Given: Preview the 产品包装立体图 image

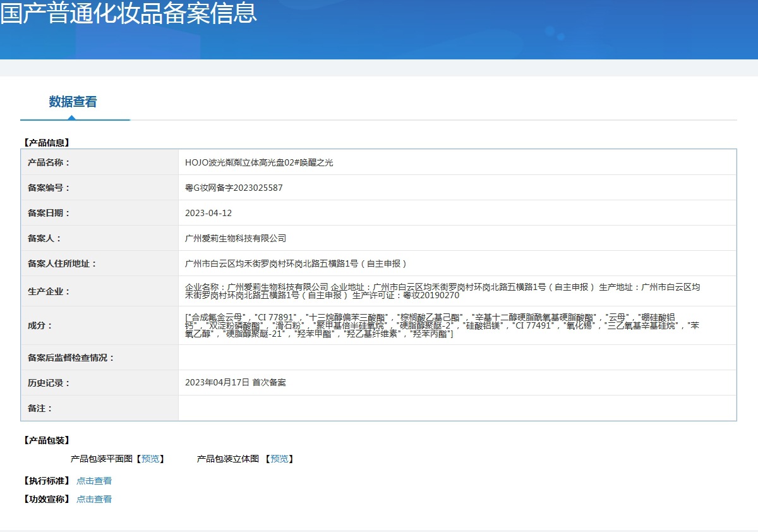Looking at the screenshot, I should [279, 459].
